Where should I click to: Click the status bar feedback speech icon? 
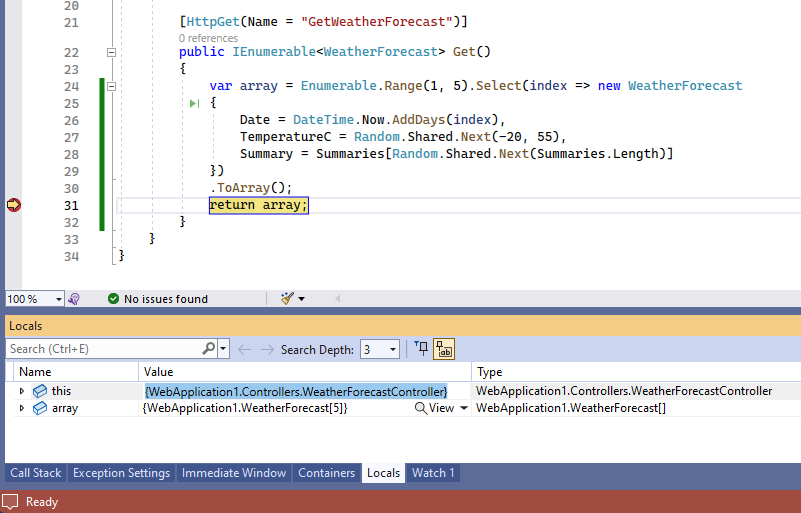(10, 502)
